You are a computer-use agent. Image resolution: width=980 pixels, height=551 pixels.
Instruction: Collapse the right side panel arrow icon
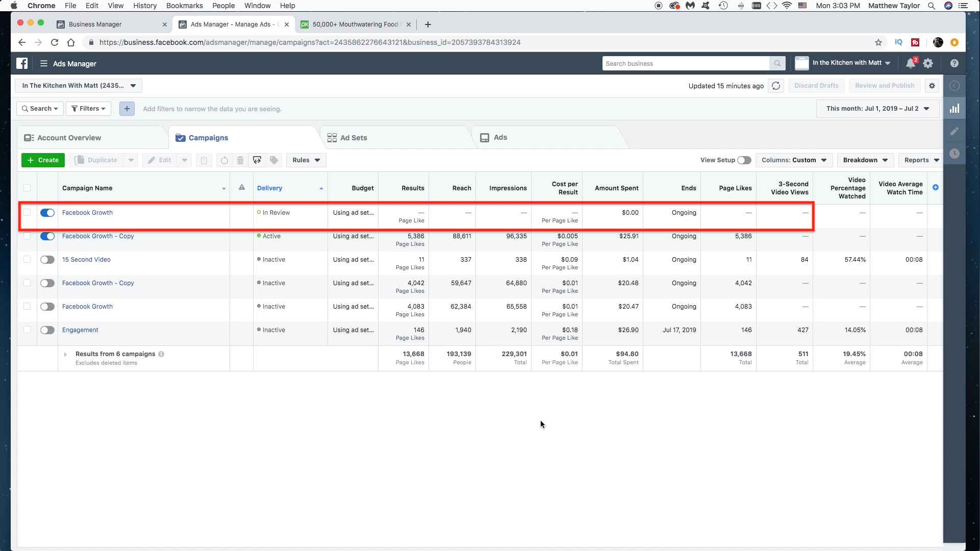(954, 86)
